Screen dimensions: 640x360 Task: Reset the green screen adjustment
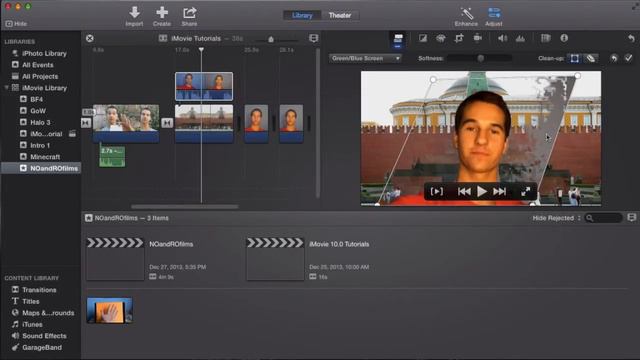click(613, 58)
